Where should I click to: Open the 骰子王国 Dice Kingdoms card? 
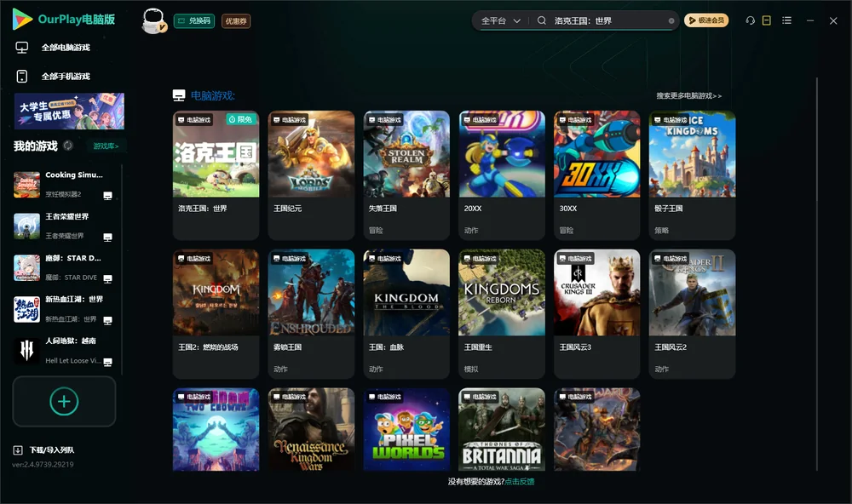[692, 175]
